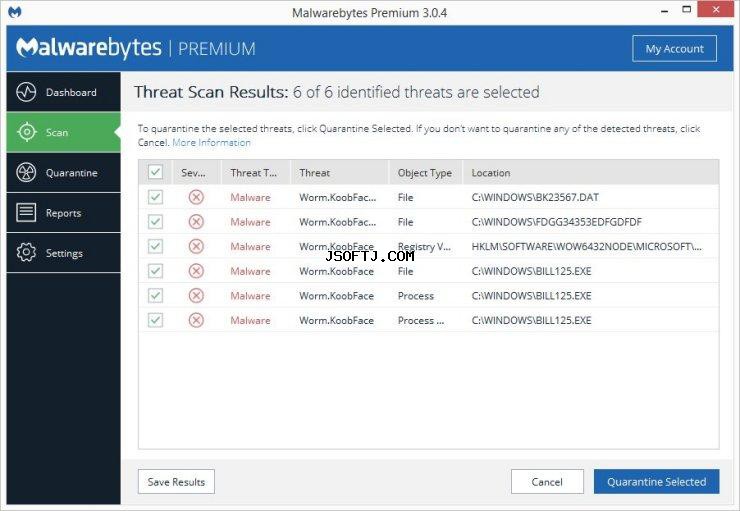Click the Reports list icon in sidebar
Viewport: 740px width, 511px height.
26,212
